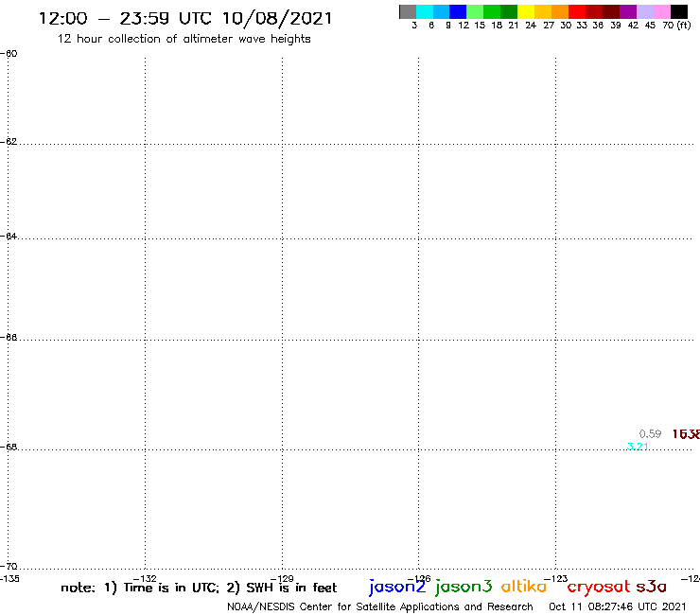Click the 15 legend scale label
This screenshot has width=700, height=615.
pyautogui.click(x=480, y=26)
